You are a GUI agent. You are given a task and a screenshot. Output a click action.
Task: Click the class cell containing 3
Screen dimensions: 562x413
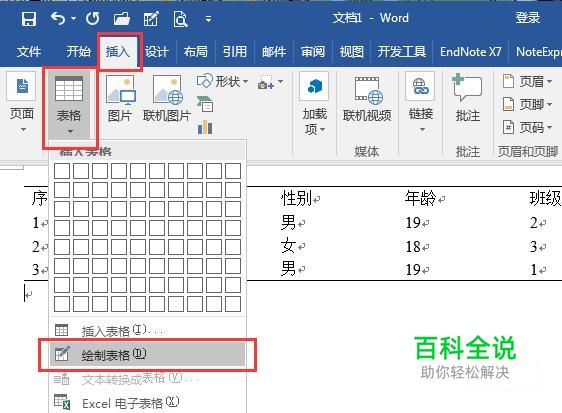534,247
